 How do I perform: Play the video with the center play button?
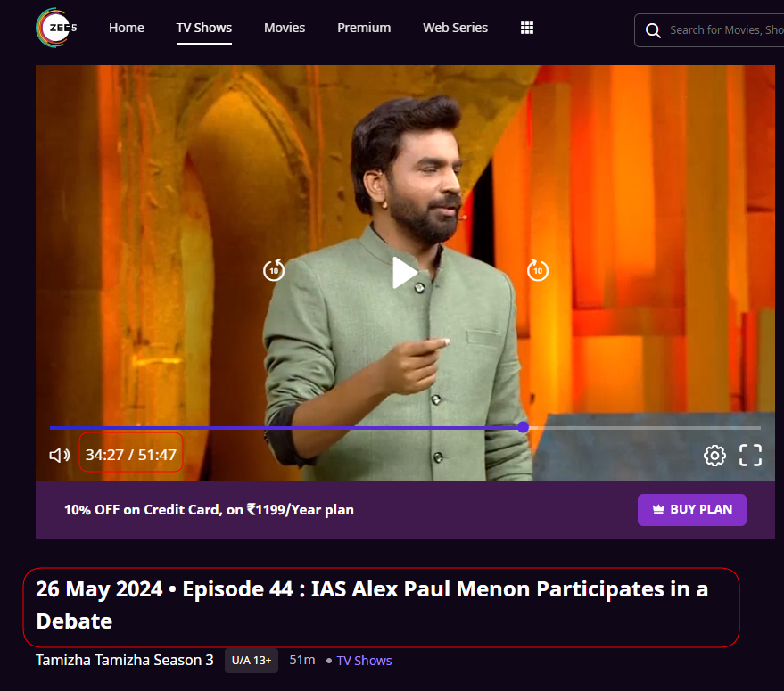coord(404,273)
